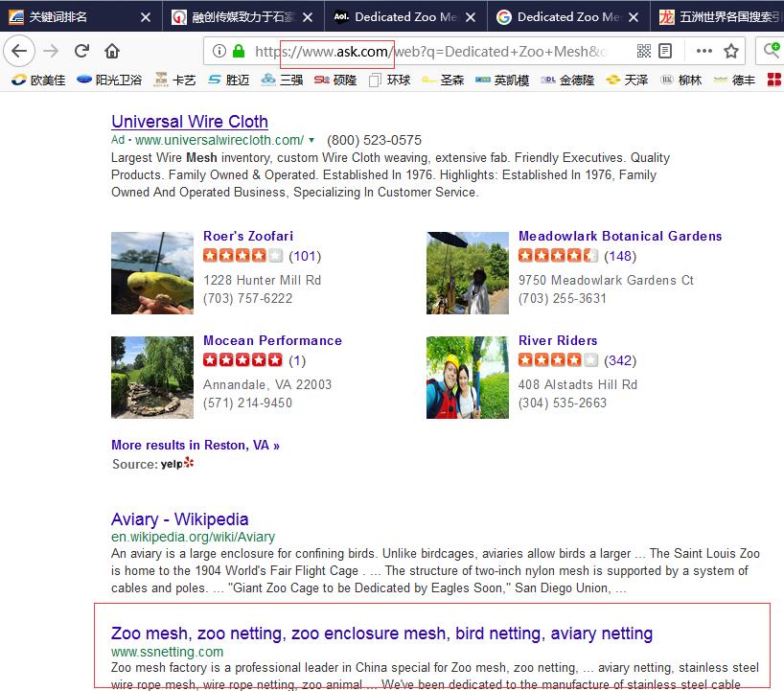Viewport: 784px width, 691px height.
Task: Click Roer's Zoofari star rating
Action: point(242,257)
